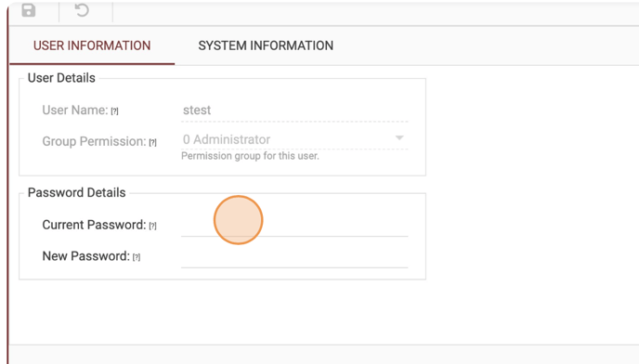The width and height of the screenshot is (639, 364).
Task: Click the help marker beside New Password
Action: click(137, 257)
